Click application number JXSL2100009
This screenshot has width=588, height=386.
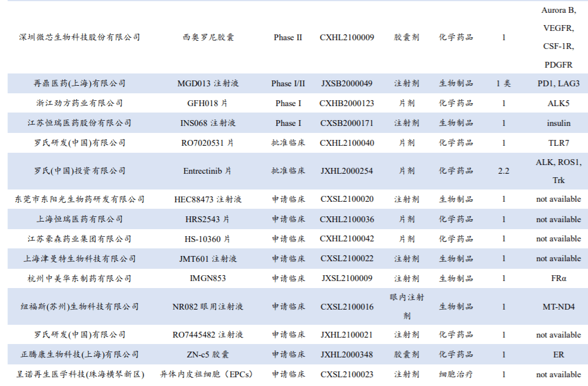coord(347,278)
